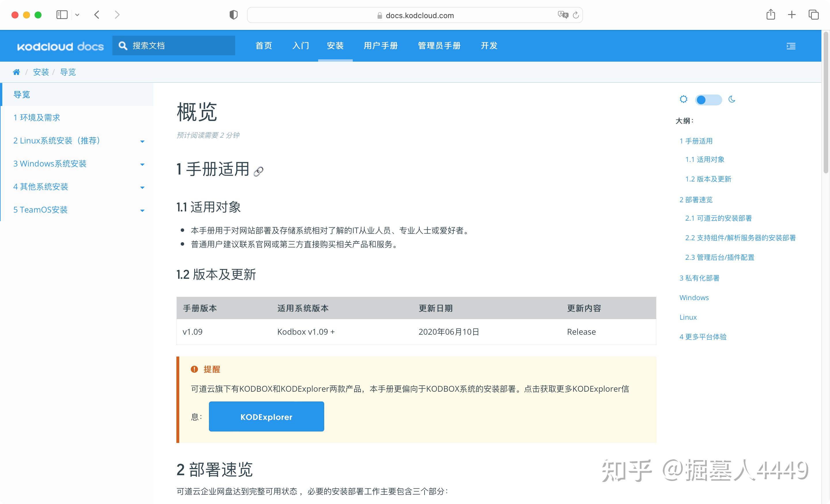
Task: Toggle the translate control in the address bar
Action: click(x=563, y=15)
